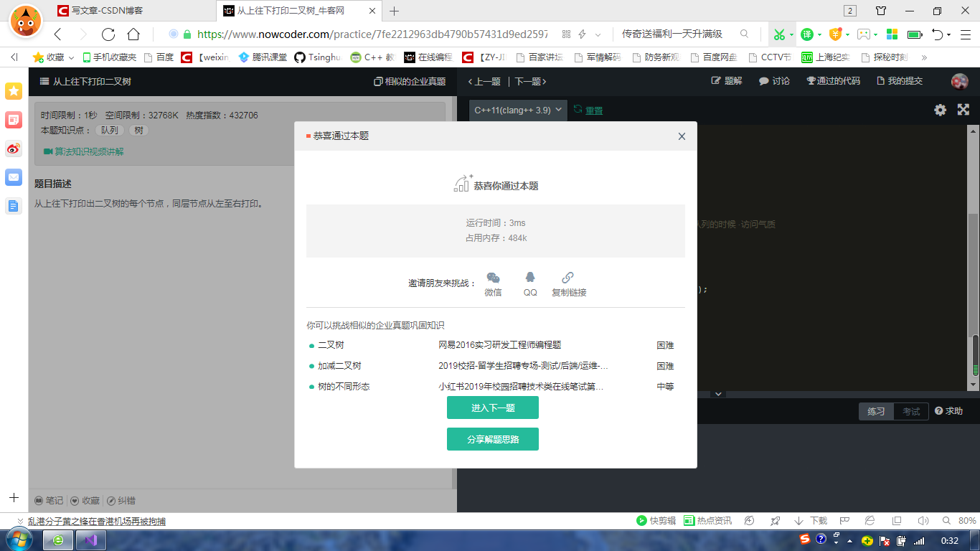Image resolution: width=980 pixels, height=551 pixels.
Task: Open the code editor settings gear
Action: (940, 110)
